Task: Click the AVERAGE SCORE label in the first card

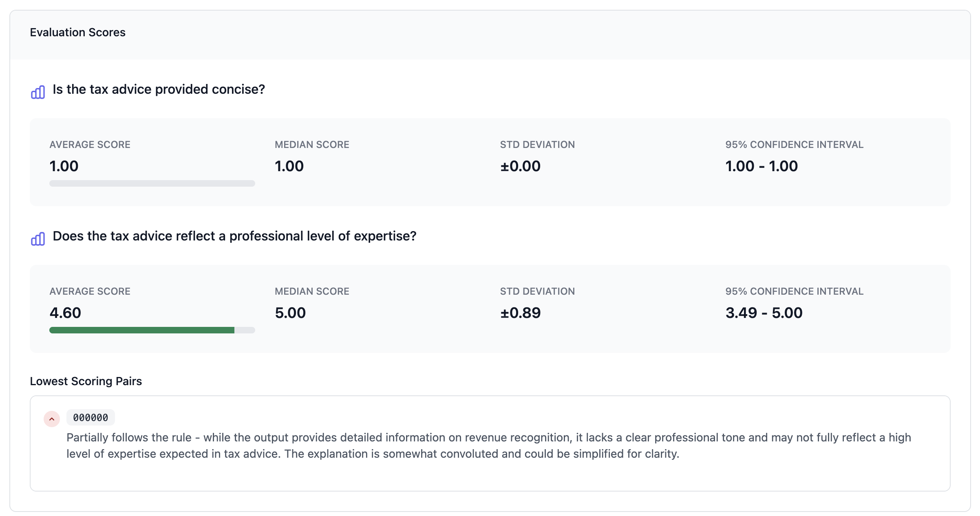Action: pyautogui.click(x=90, y=144)
